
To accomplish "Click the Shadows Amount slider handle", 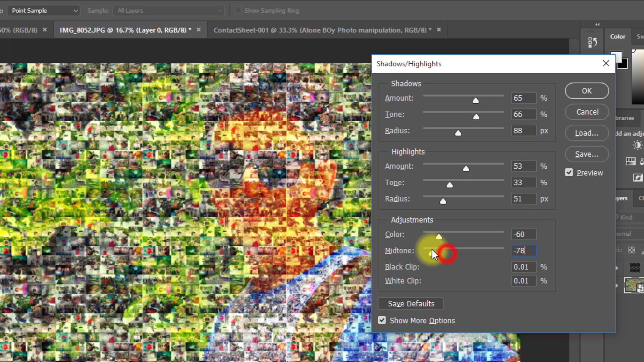I will click(475, 100).
